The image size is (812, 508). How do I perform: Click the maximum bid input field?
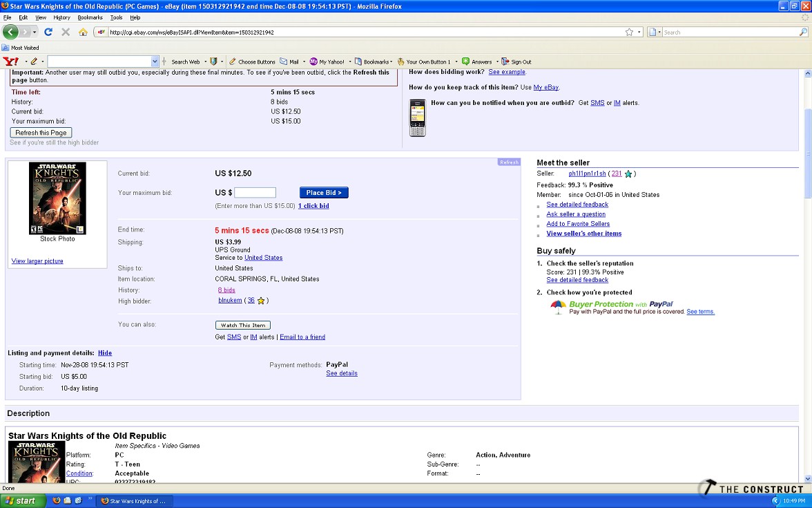click(x=255, y=193)
